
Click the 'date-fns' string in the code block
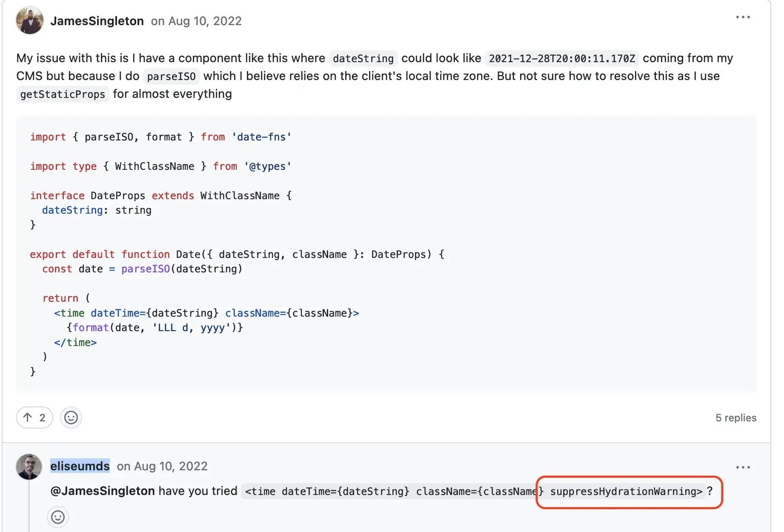261,137
